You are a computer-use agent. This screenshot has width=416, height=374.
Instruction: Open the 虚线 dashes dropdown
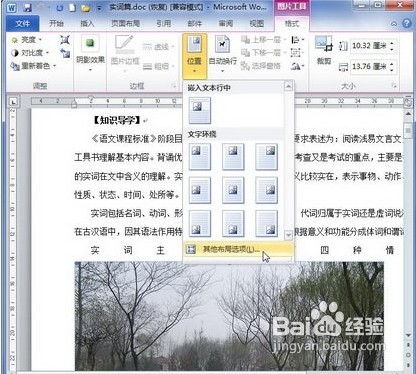(158, 47)
